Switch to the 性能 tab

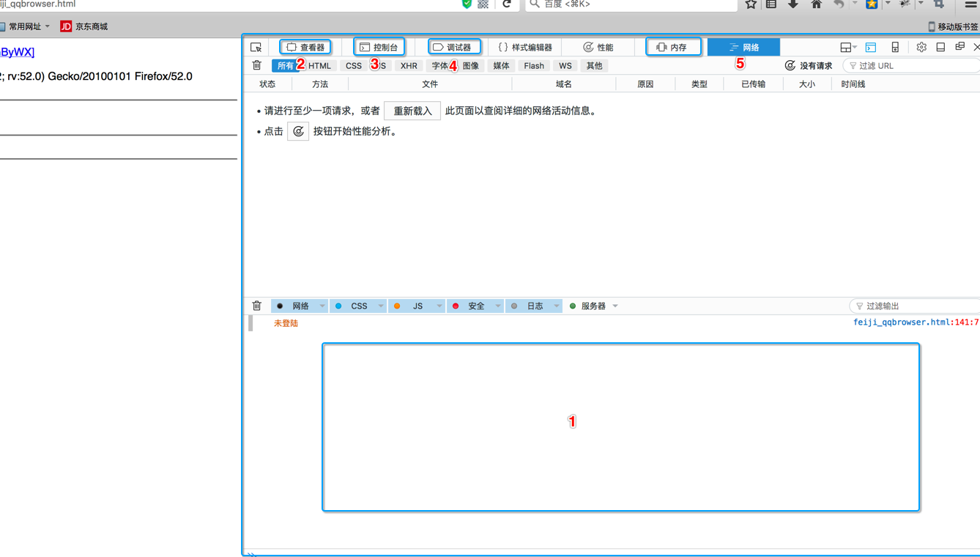598,47
